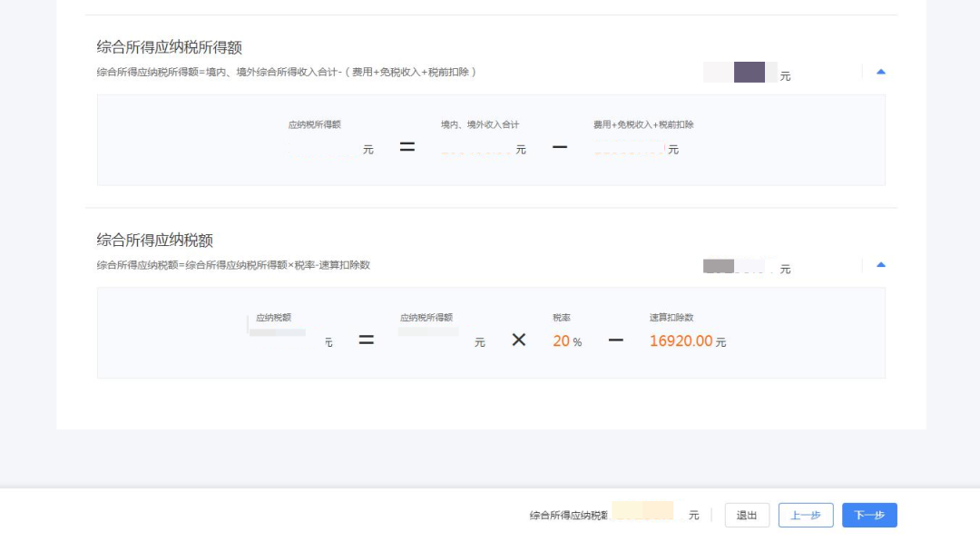Click the 综合所得应纳税额 section heading
The image size is (980, 542).
click(155, 240)
